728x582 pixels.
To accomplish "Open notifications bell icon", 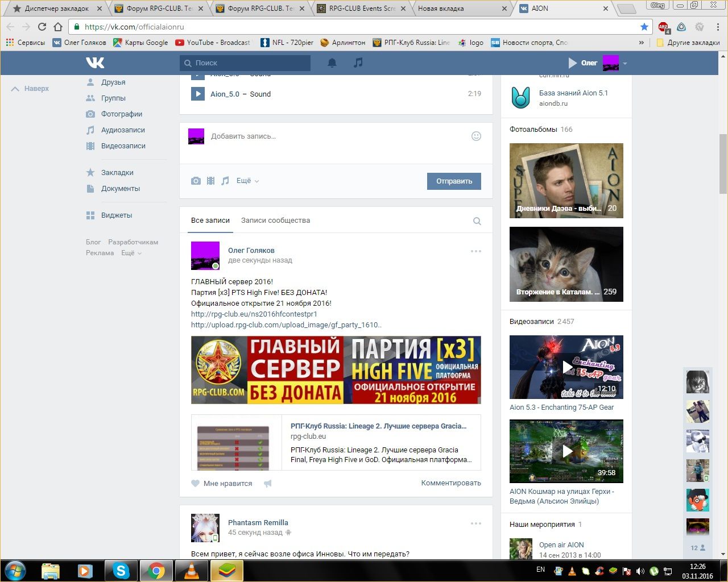I will (332, 63).
